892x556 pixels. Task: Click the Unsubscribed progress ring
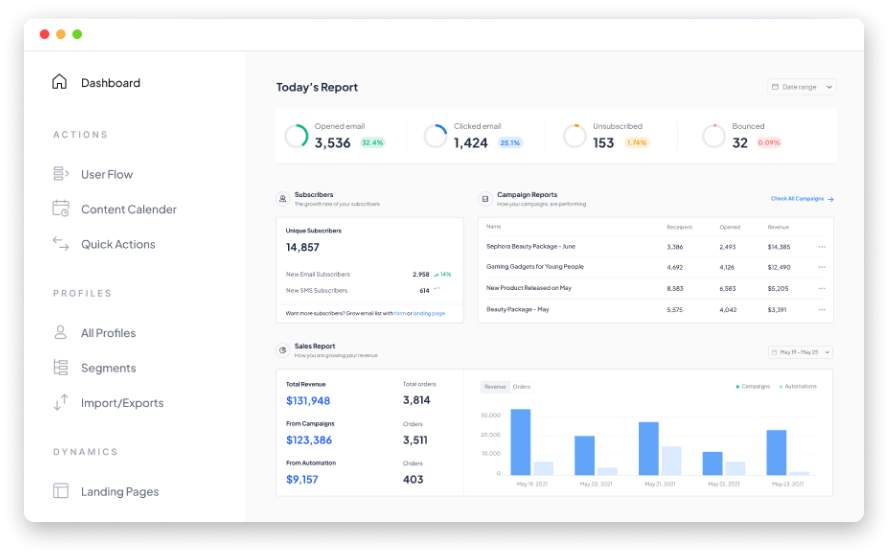[x=575, y=136]
